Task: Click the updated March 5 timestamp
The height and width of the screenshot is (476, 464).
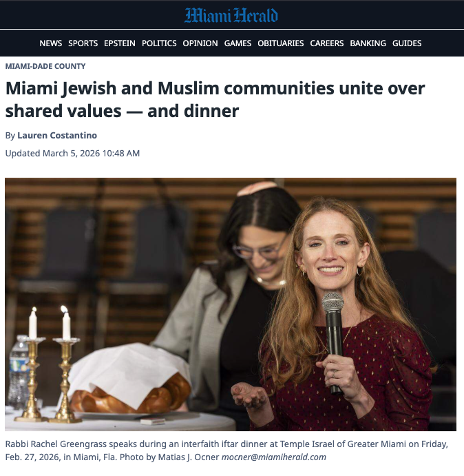Action: point(72,154)
